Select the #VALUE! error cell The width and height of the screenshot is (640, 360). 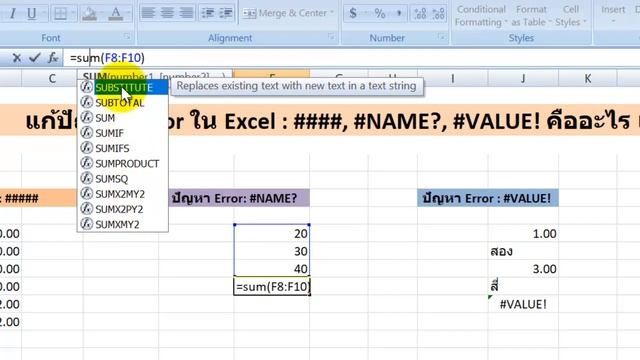pyautogui.click(x=523, y=304)
